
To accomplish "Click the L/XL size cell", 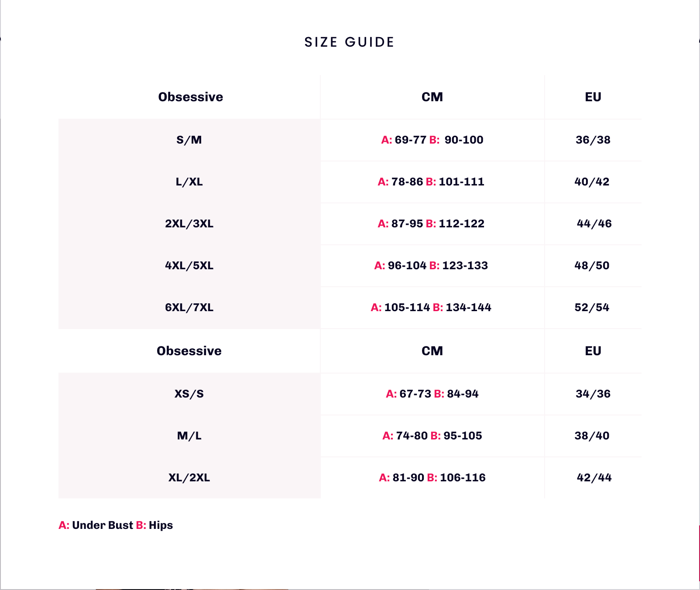I will (x=189, y=182).
